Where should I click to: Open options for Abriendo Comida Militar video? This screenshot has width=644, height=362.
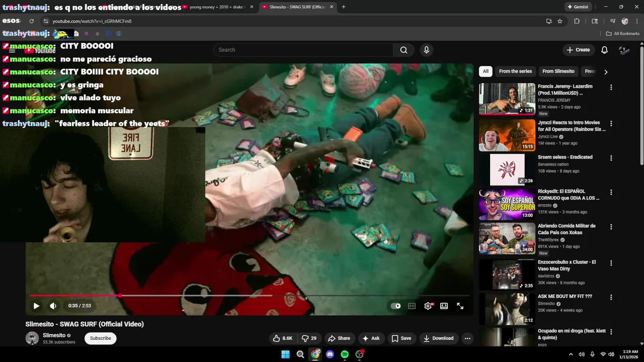[x=611, y=227]
